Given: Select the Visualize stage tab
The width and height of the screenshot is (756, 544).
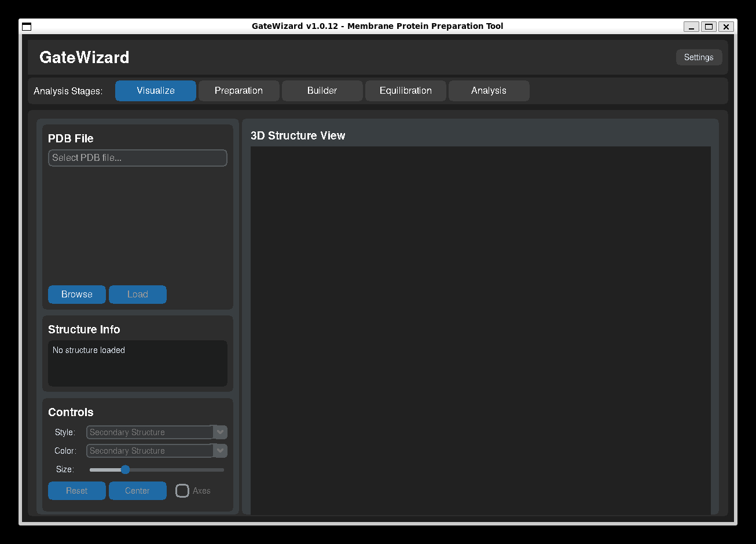Looking at the screenshot, I should point(155,91).
